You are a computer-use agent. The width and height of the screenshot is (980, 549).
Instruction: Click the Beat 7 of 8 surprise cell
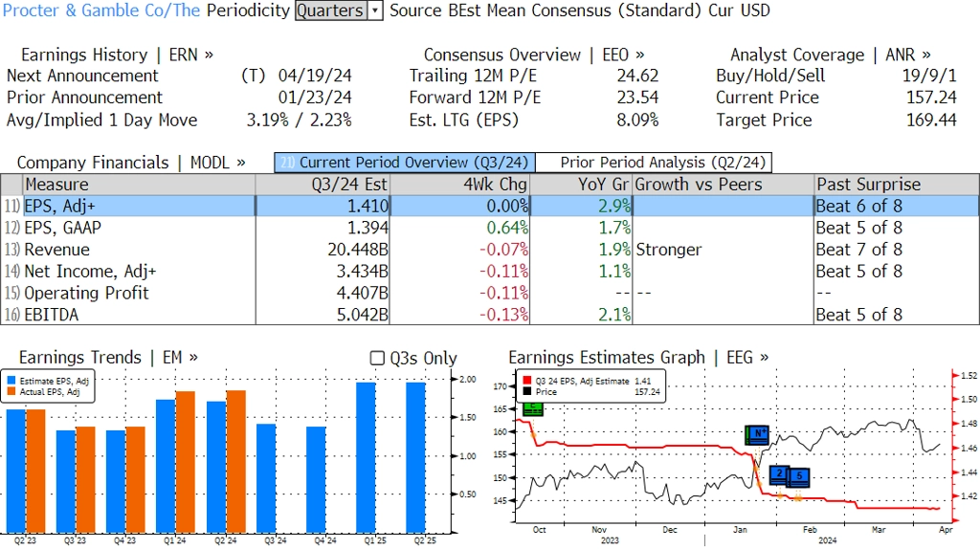click(x=897, y=250)
